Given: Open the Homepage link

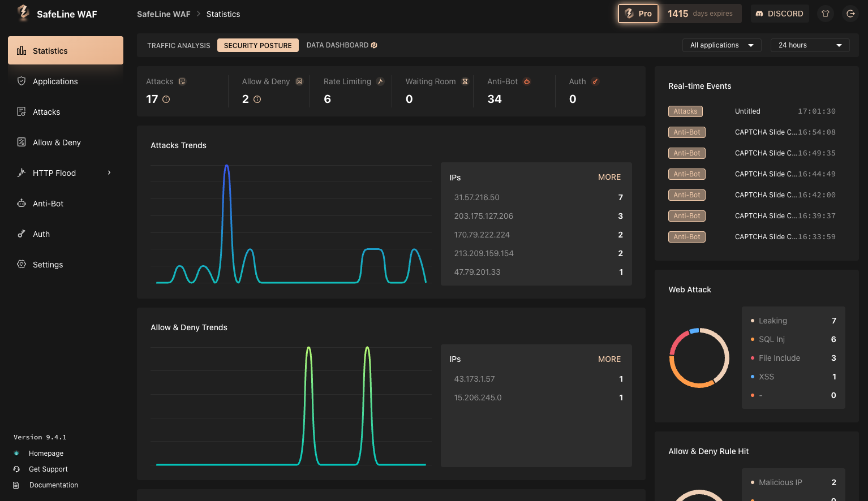Looking at the screenshot, I should (x=46, y=454).
